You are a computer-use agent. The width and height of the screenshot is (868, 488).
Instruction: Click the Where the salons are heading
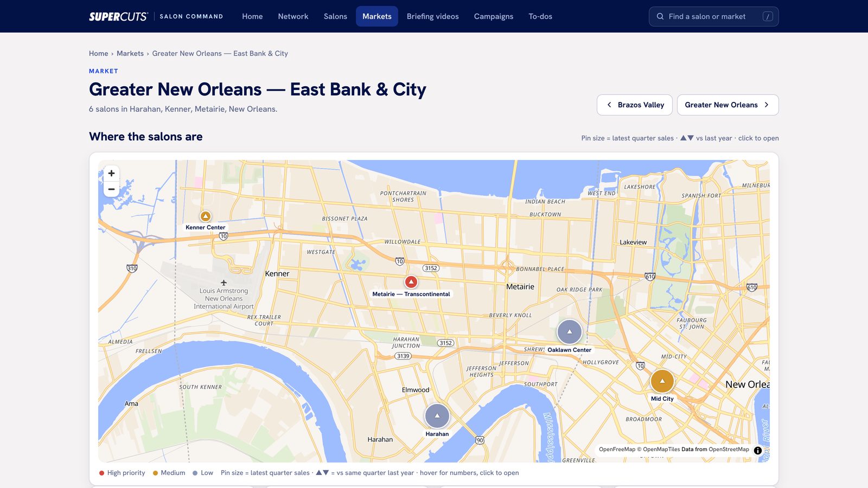pyautogui.click(x=146, y=137)
